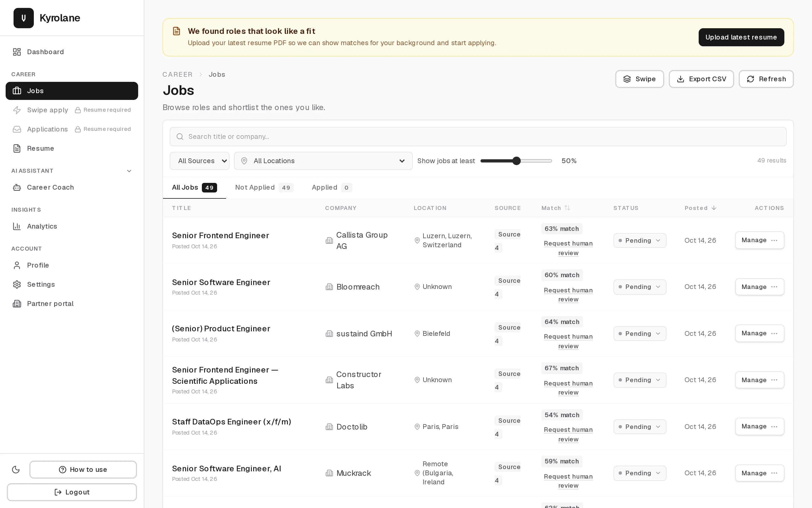Image resolution: width=812 pixels, height=508 pixels.
Task: Open the Dashboard page
Action: 72,52
